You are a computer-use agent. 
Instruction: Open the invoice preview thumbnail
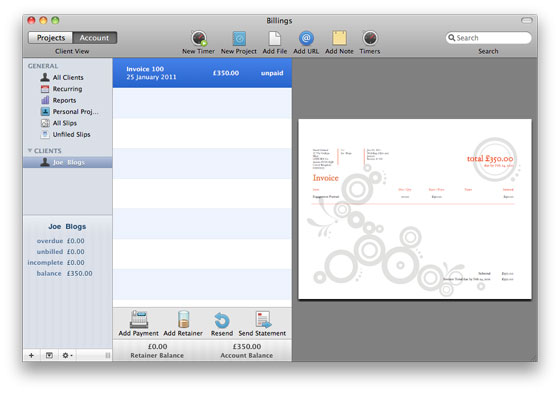(415, 209)
